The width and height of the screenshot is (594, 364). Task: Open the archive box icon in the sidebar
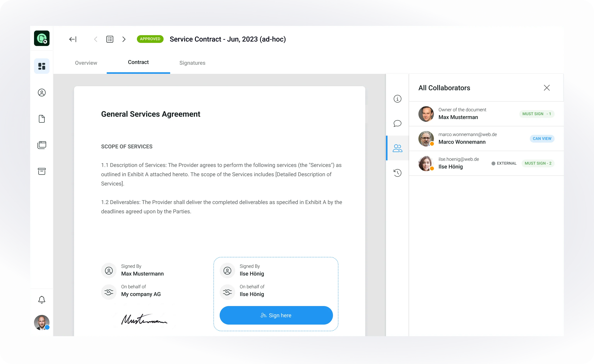pos(42,171)
